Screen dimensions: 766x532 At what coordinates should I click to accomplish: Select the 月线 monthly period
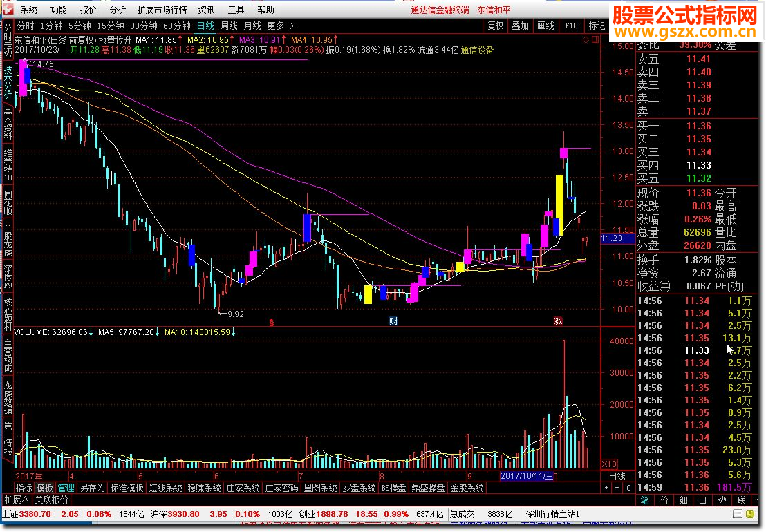[252, 26]
